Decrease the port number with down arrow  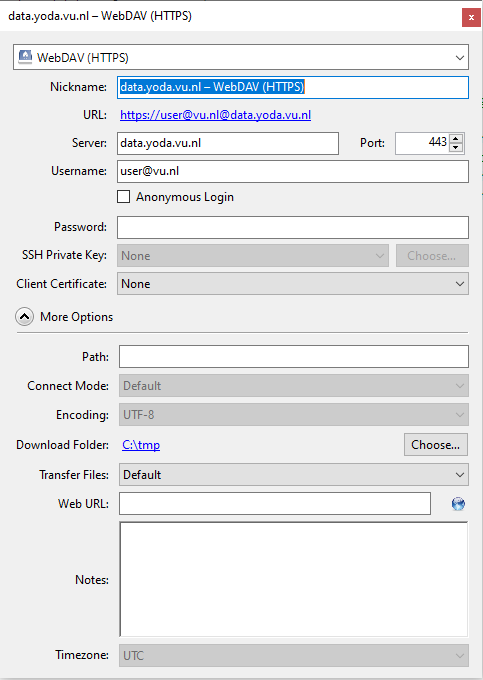pyautogui.click(x=455, y=147)
